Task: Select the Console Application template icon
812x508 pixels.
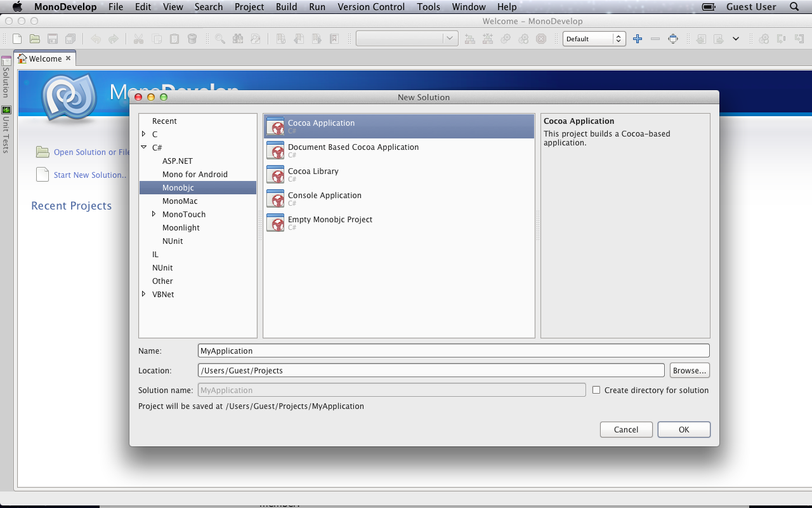Action: (275, 199)
